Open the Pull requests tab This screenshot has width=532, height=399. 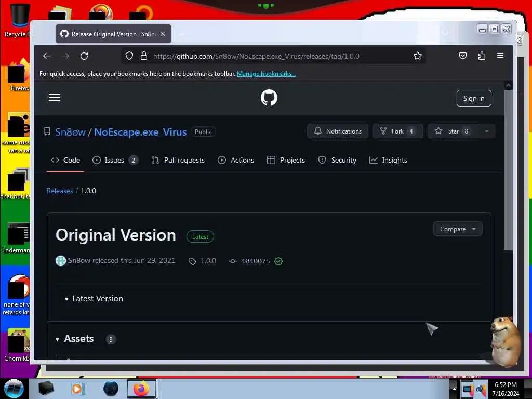pos(178,160)
